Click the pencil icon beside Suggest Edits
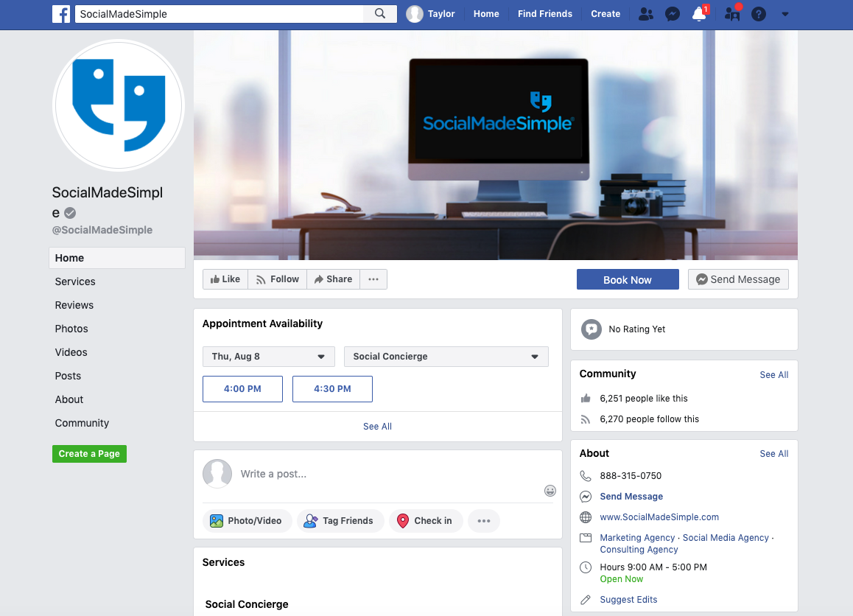The width and height of the screenshot is (853, 616). (x=586, y=600)
